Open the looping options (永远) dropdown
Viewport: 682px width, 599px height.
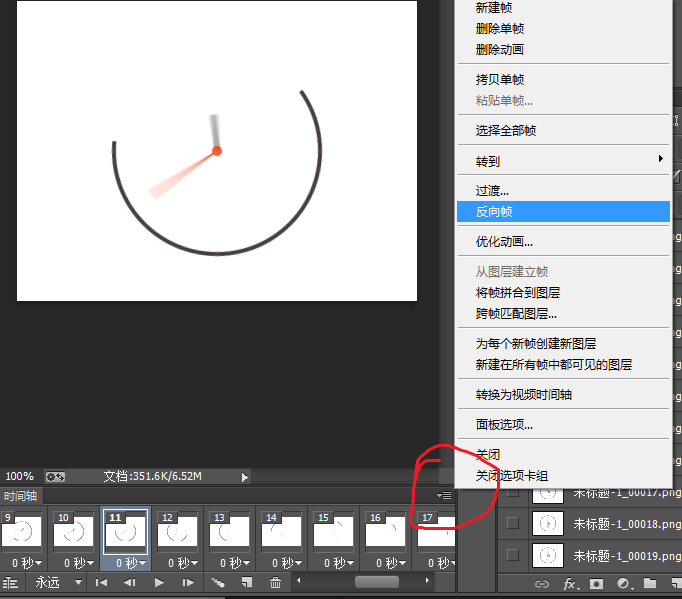57,582
